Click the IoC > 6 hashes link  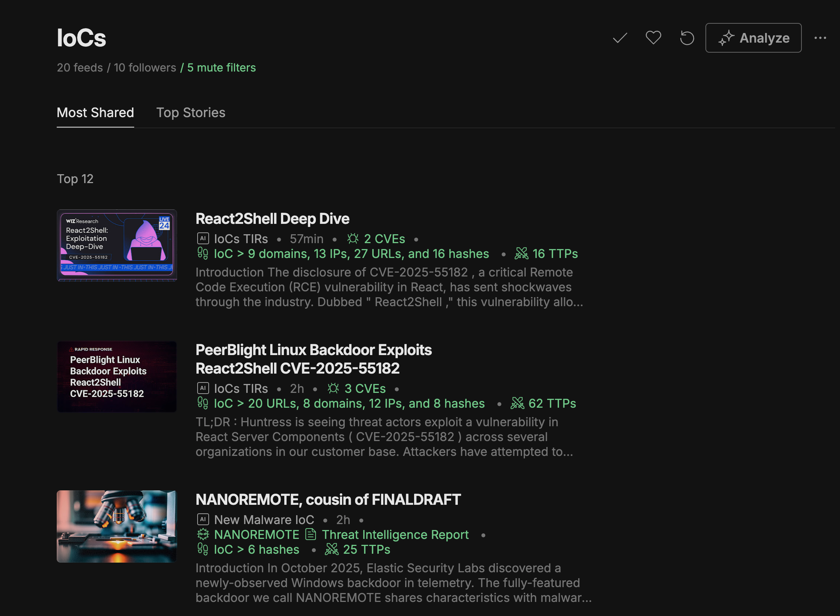256,549
